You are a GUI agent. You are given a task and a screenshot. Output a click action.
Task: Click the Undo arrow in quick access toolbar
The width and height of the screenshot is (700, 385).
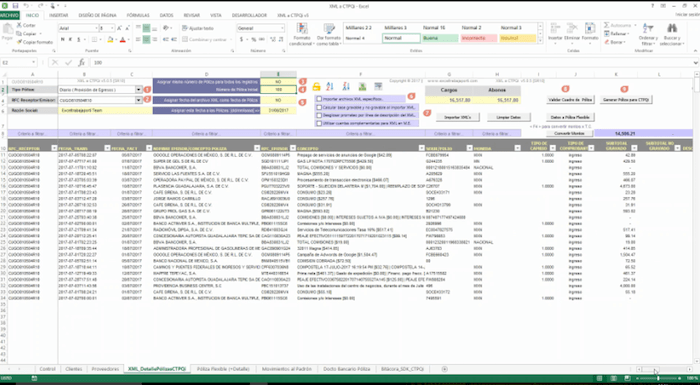(x=26, y=6)
